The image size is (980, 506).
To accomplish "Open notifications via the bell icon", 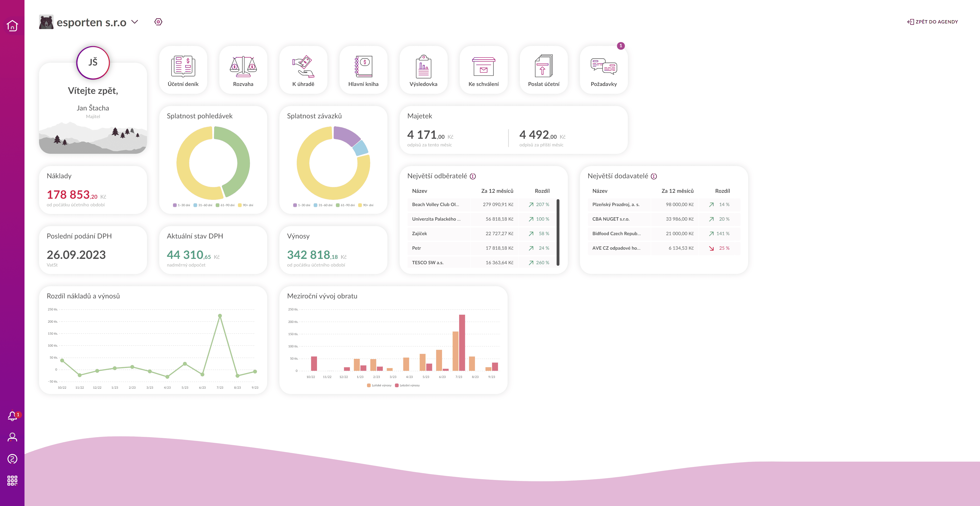I will pyautogui.click(x=12, y=415).
